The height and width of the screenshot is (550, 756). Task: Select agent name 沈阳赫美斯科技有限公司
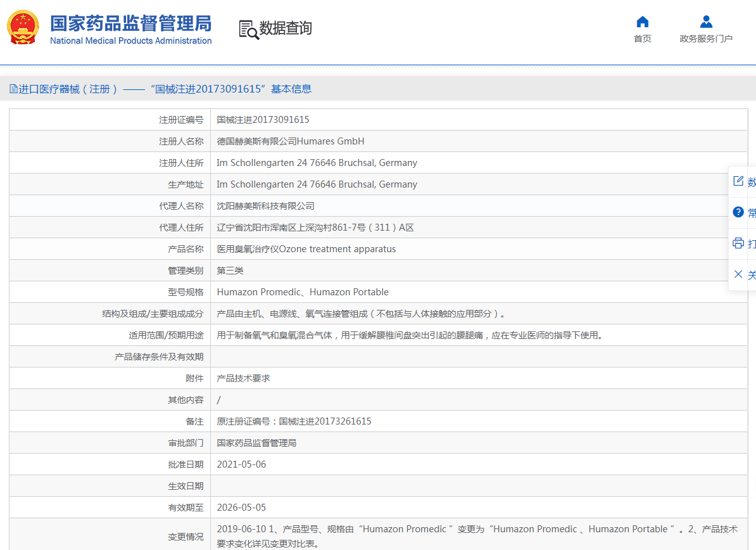coord(266,206)
